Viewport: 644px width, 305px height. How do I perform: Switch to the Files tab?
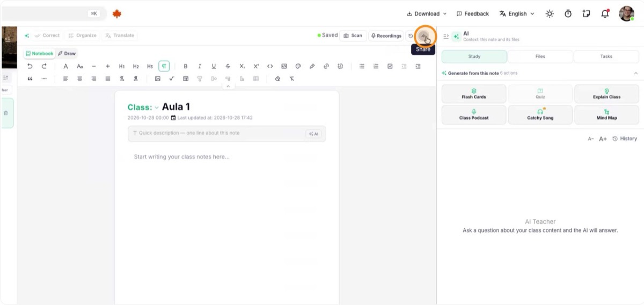(x=540, y=56)
